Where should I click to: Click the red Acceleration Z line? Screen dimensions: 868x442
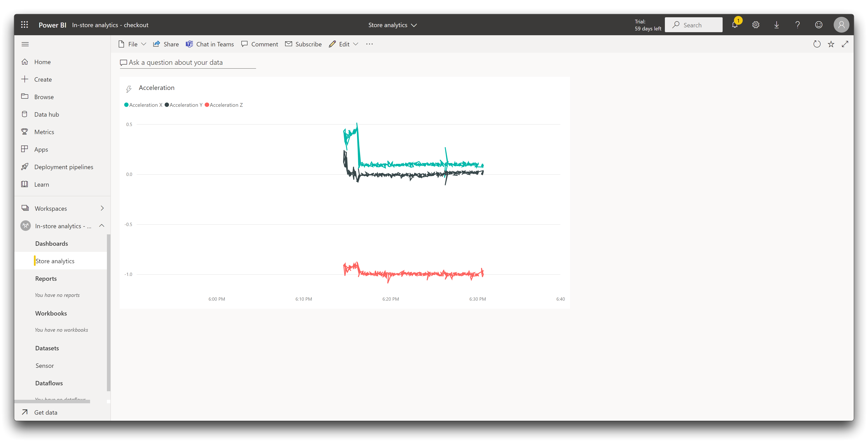point(413,274)
